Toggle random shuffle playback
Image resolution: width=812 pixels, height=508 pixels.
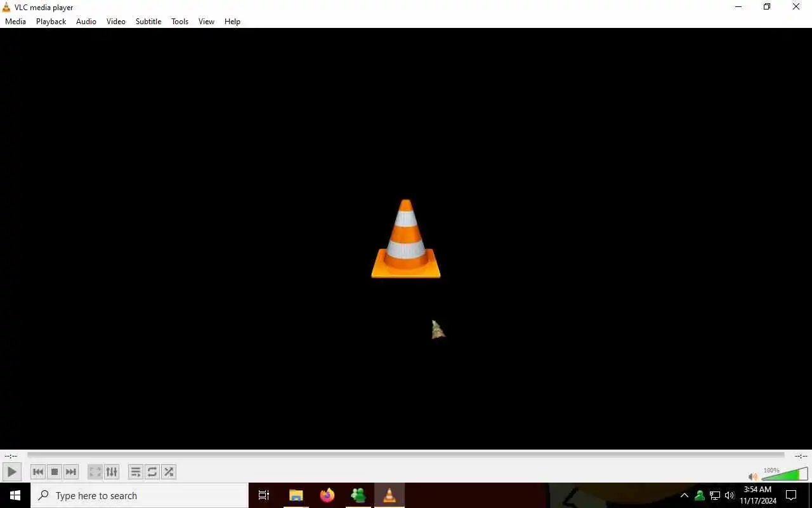tap(169, 472)
